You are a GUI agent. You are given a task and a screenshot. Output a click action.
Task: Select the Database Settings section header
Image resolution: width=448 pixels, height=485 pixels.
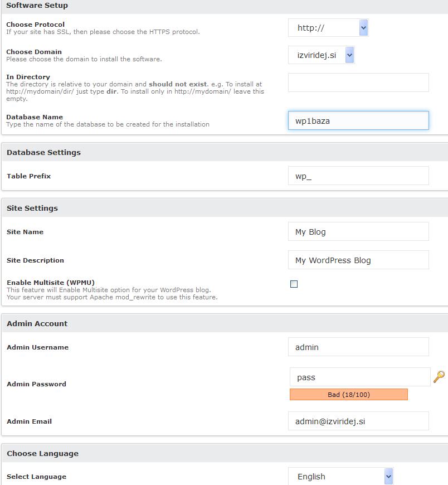point(43,152)
